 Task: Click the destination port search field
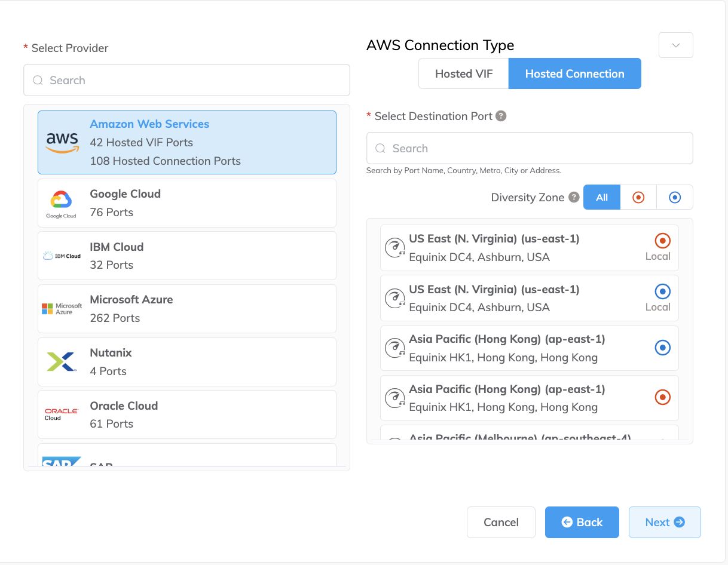coord(530,148)
